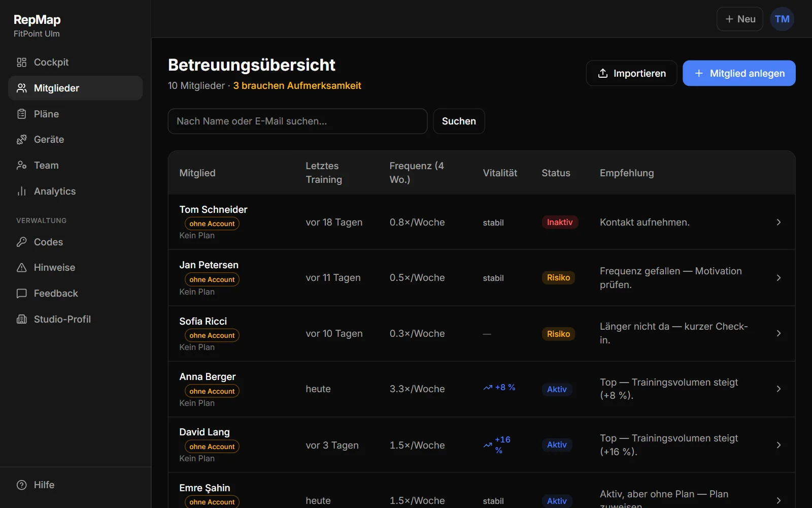812x508 pixels.
Task: Click the 'Frequenz (4 Wo.)' column header
Action: click(x=417, y=173)
